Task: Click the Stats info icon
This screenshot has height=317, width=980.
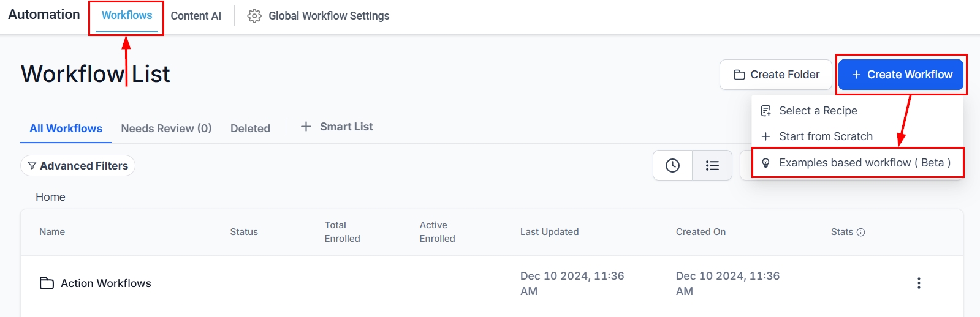Action: pos(860,232)
